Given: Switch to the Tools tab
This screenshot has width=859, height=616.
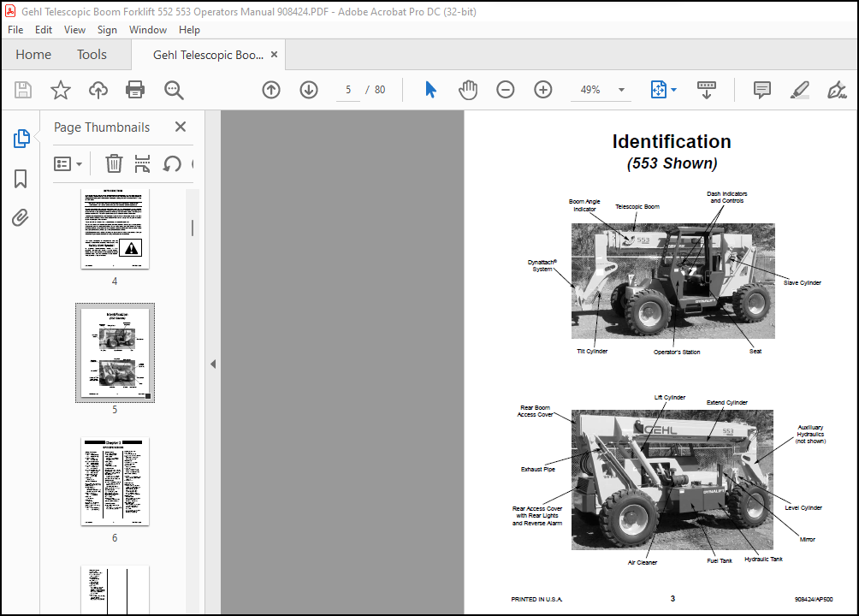Looking at the screenshot, I should (x=92, y=54).
